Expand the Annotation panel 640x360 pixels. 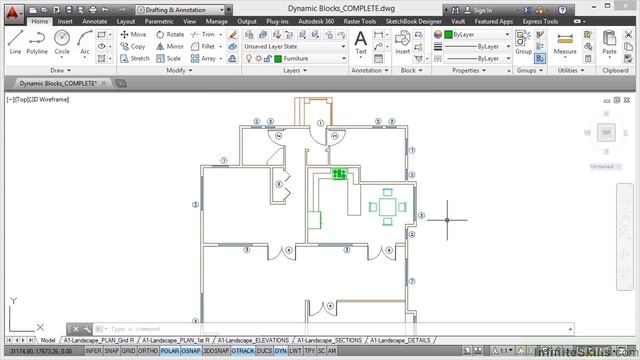pyautogui.click(x=370, y=71)
